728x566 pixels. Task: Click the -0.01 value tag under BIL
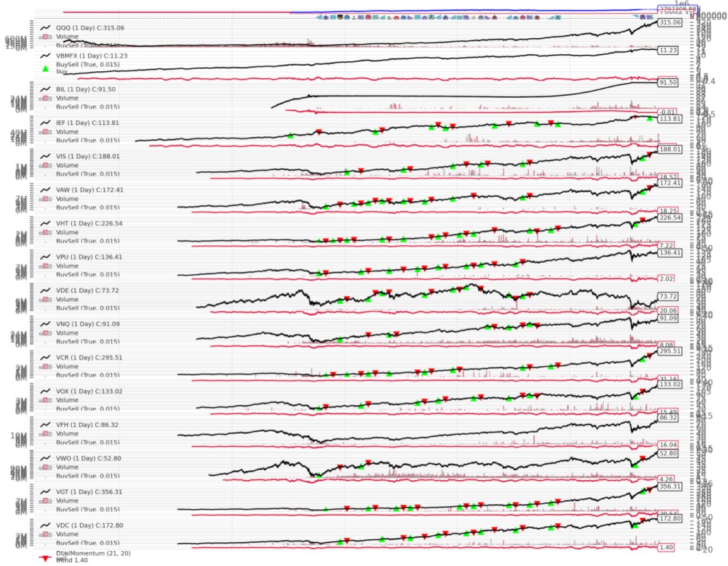tap(667, 112)
